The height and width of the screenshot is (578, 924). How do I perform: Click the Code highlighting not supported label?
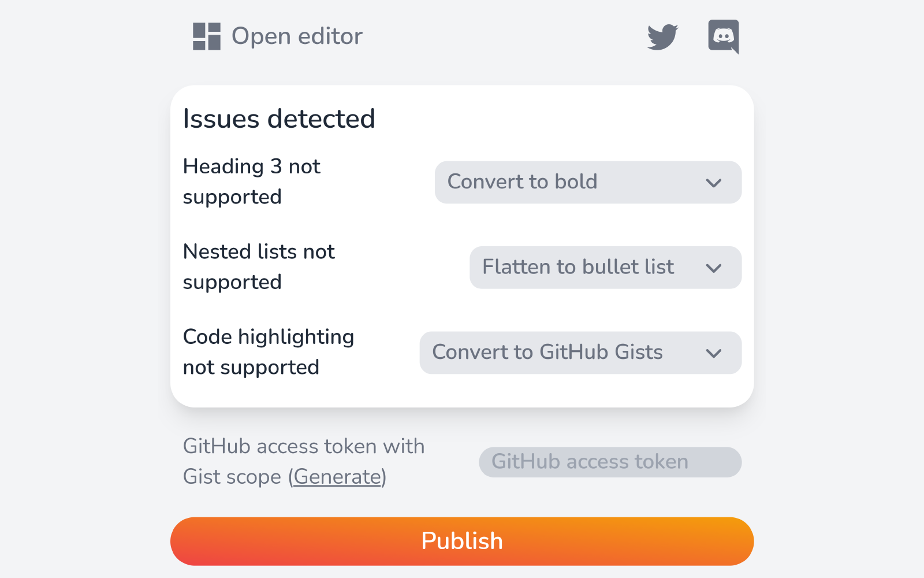point(268,352)
